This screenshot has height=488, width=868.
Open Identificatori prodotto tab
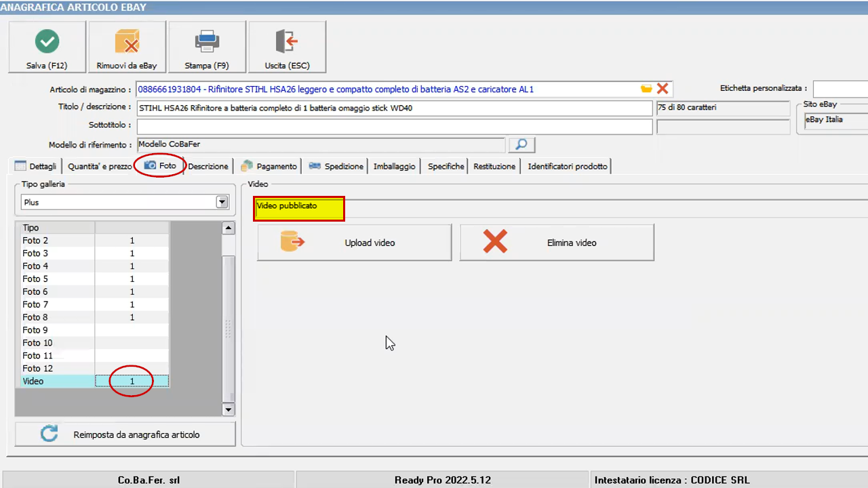(x=567, y=166)
